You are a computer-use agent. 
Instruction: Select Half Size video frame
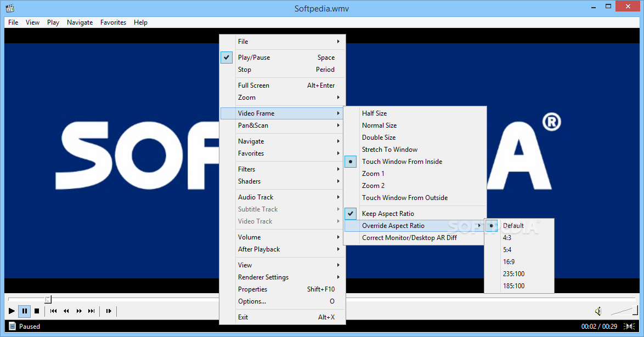point(415,113)
